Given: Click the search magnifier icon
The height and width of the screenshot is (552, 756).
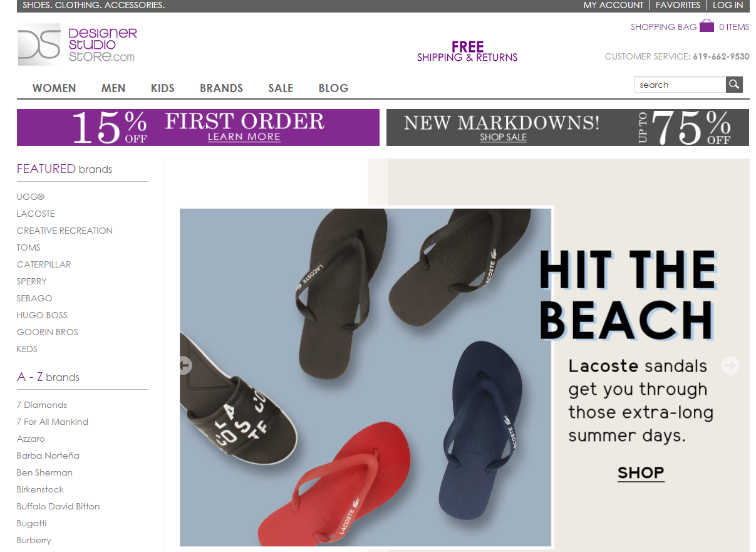Looking at the screenshot, I should (734, 85).
